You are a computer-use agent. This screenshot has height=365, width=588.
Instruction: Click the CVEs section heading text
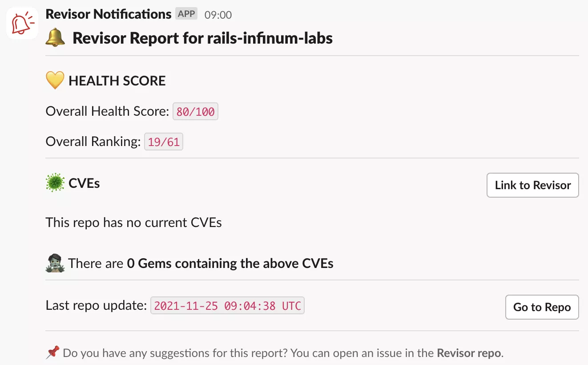(x=84, y=183)
